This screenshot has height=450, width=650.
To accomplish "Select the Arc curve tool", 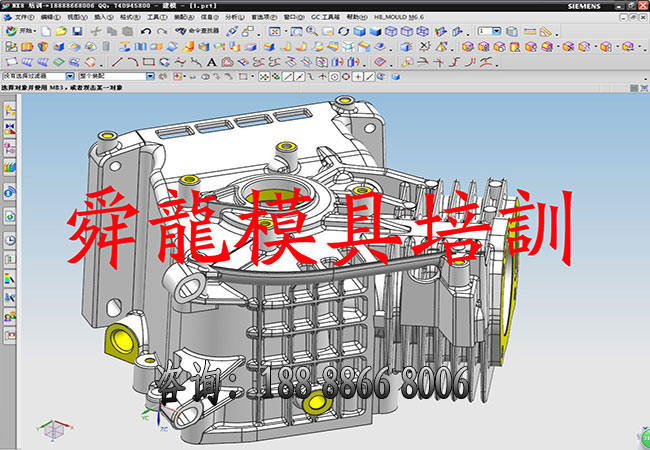I will click(133, 63).
